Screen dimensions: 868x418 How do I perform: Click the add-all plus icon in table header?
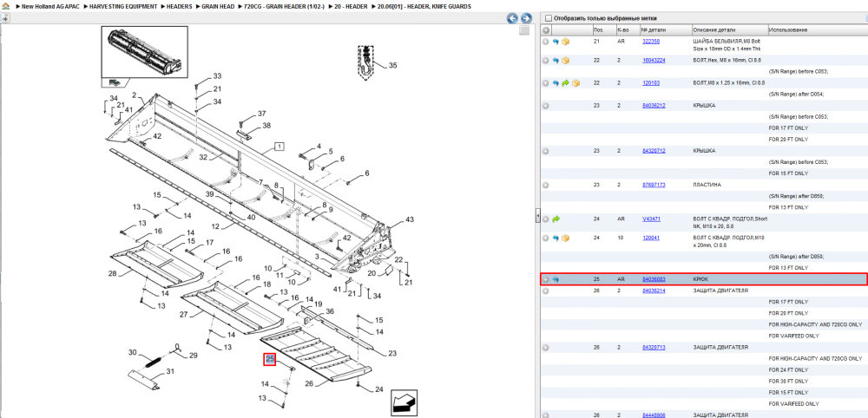546,29
